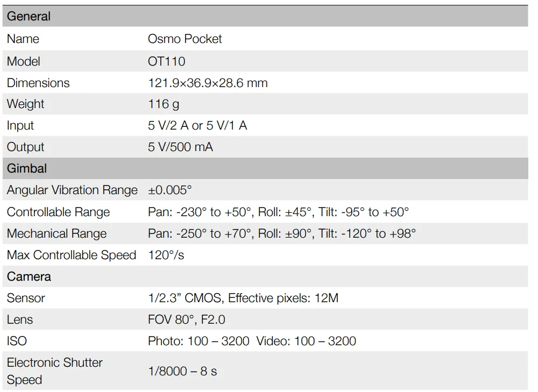Click the Mechanical Range pan/roll/tilt values
The height and width of the screenshot is (392, 538).
282,233
